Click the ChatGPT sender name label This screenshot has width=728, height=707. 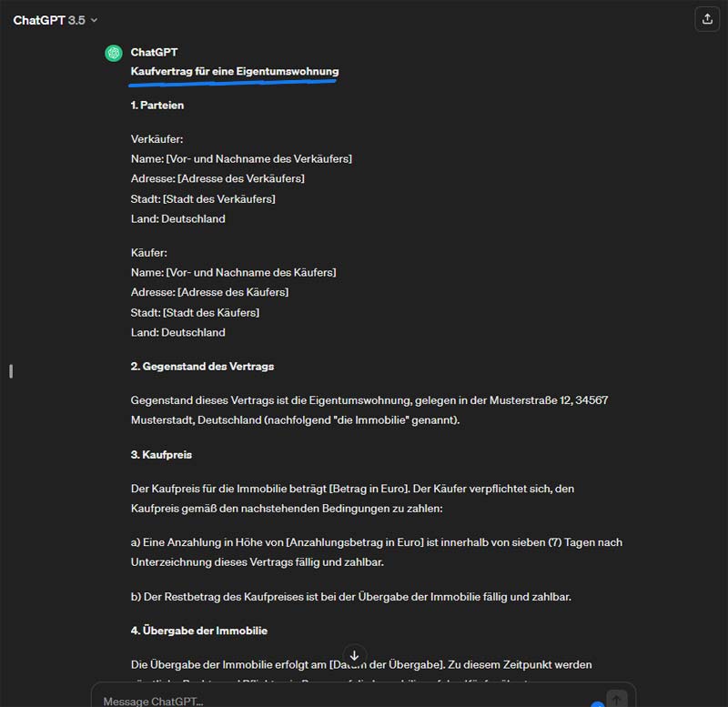pyautogui.click(x=154, y=53)
